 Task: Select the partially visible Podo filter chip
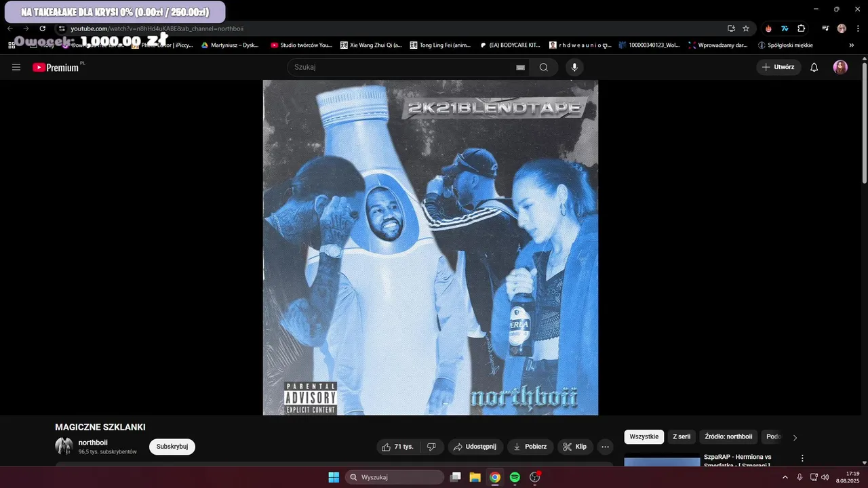click(x=774, y=436)
